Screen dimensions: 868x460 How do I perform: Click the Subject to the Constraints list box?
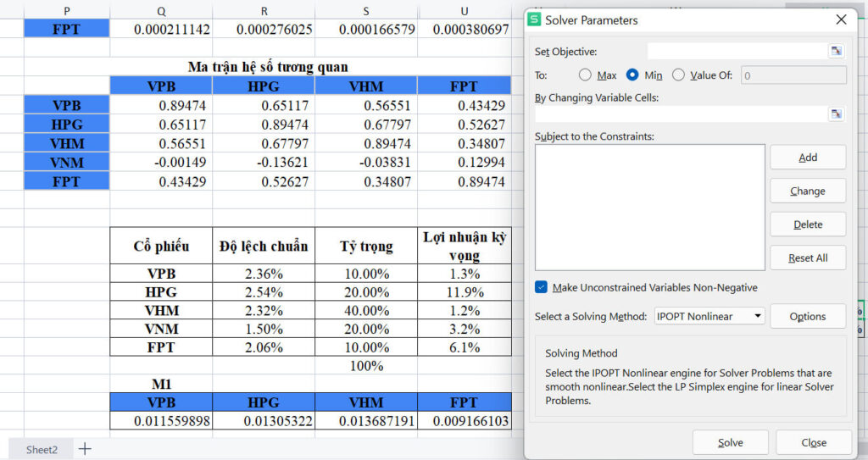point(650,208)
